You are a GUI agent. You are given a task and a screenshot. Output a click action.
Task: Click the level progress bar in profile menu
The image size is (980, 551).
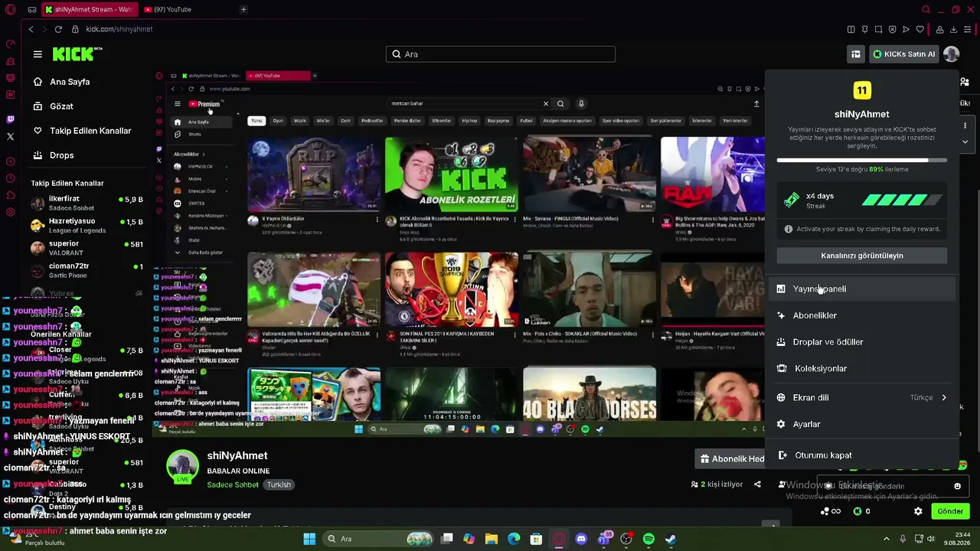tap(862, 161)
